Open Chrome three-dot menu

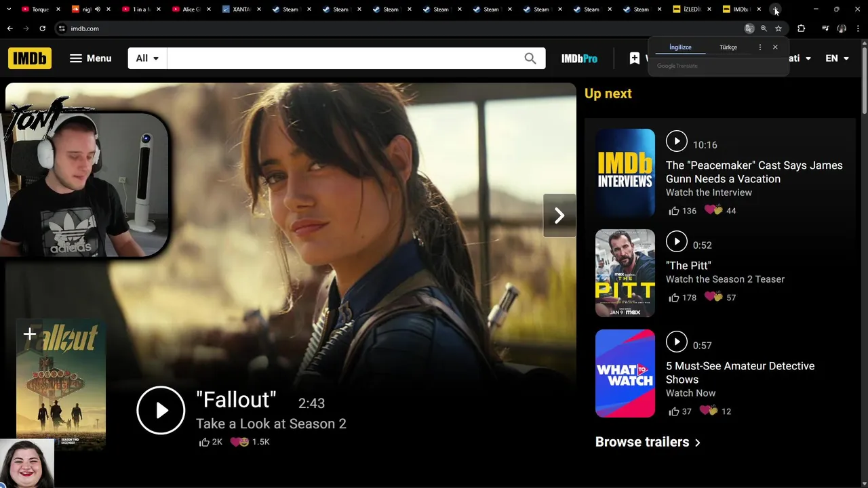point(858,28)
